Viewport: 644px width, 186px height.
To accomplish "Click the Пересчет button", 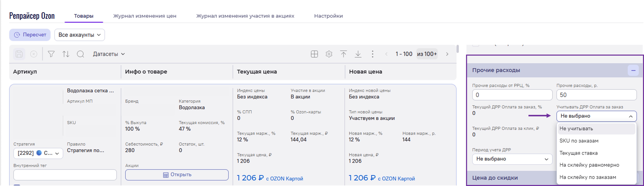I will pos(30,35).
